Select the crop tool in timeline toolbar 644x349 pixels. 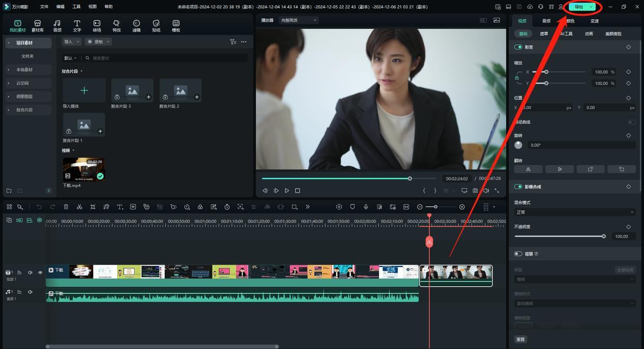point(93,207)
